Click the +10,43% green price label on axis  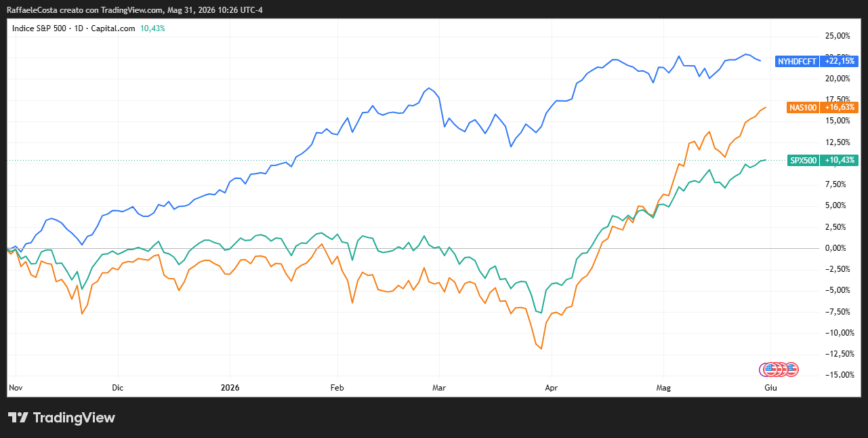[x=840, y=161]
